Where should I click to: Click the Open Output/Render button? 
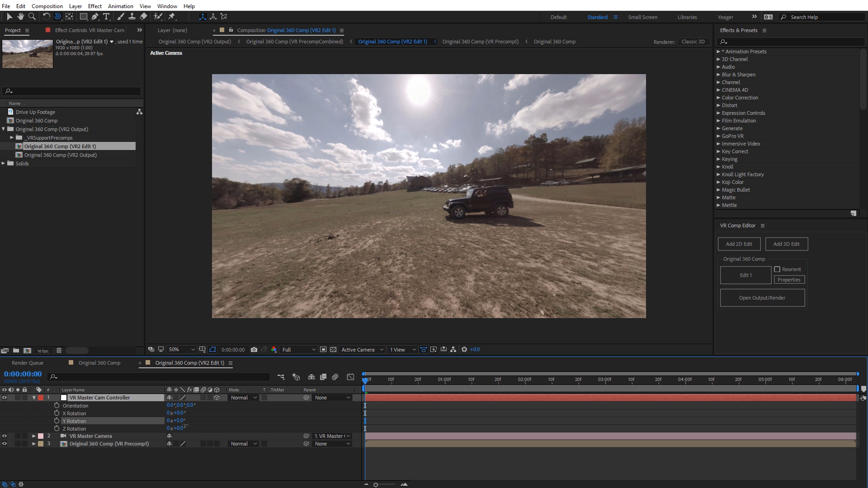[x=762, y=298]
